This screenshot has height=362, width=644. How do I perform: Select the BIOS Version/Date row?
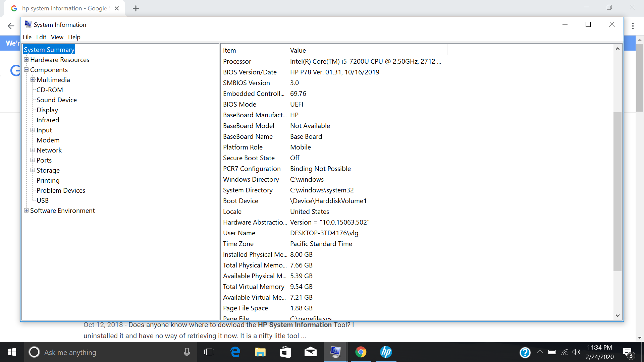pyautogui.click(x=334, y=72)
